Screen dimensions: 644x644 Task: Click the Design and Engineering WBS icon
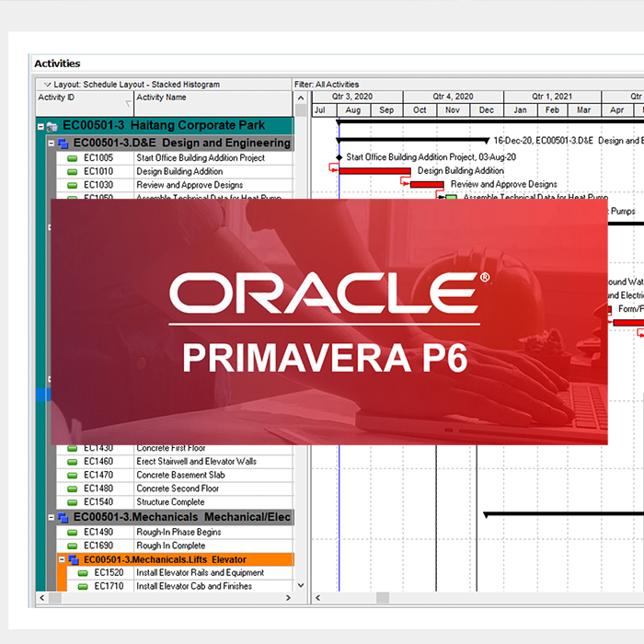(63, 144)
